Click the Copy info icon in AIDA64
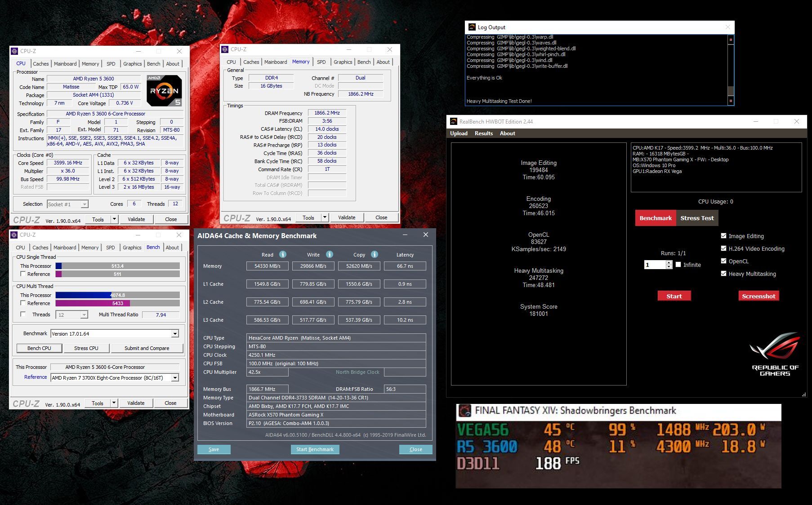The image size is (812, 505). [375, 254]
